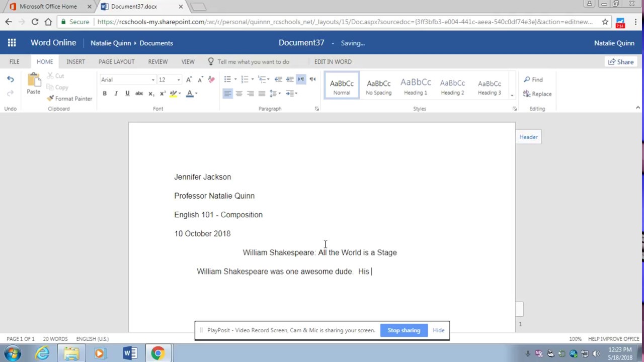Switch to the INSERT tab
The height and width of the screenshot is (362, 644).
click(x=75, y=61)
